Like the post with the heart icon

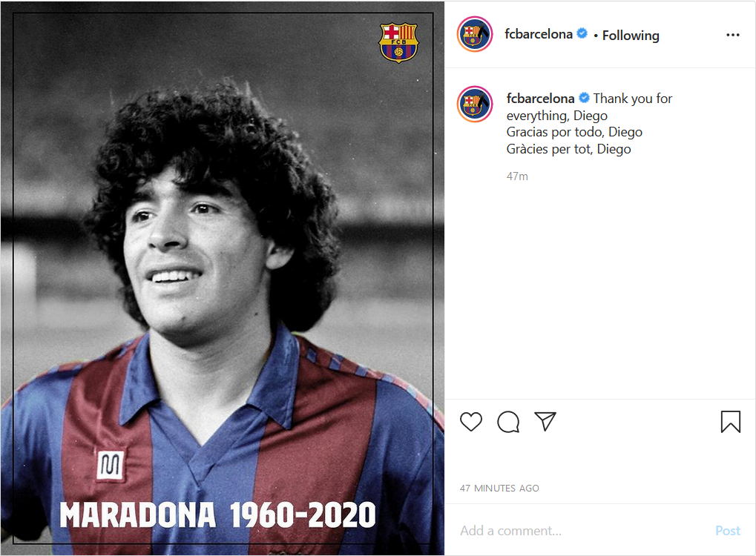(x=471, y=422)
